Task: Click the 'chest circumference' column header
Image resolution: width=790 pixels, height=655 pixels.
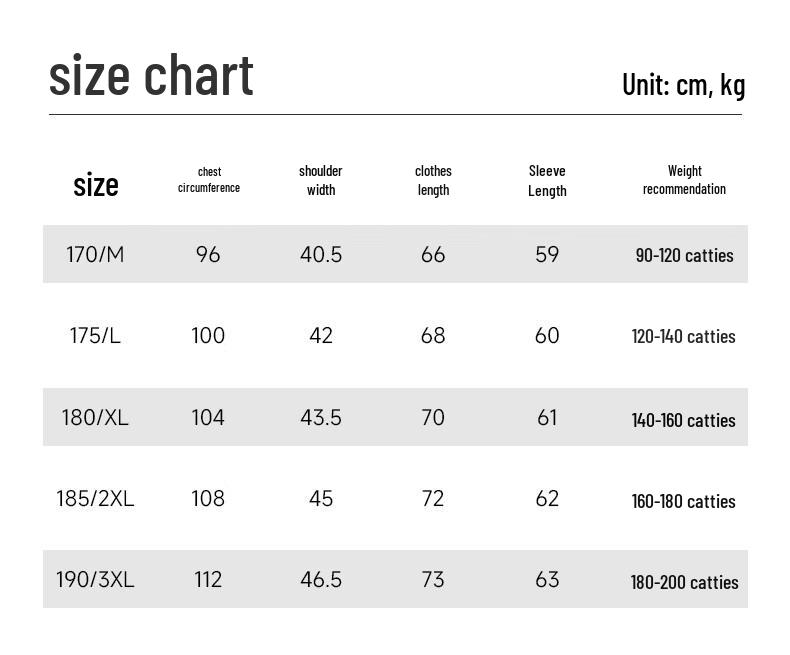Action: pos(209,180)
